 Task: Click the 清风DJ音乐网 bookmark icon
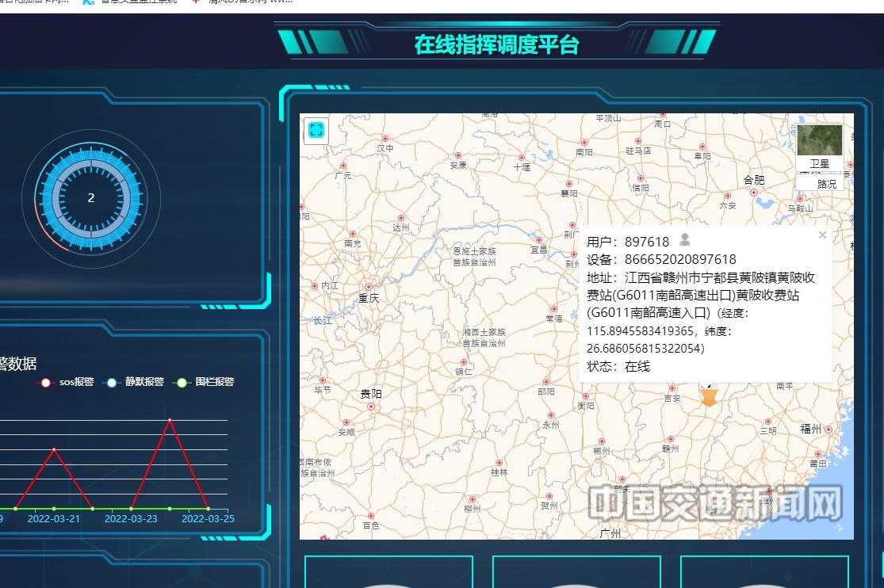(x=194, y=2)
